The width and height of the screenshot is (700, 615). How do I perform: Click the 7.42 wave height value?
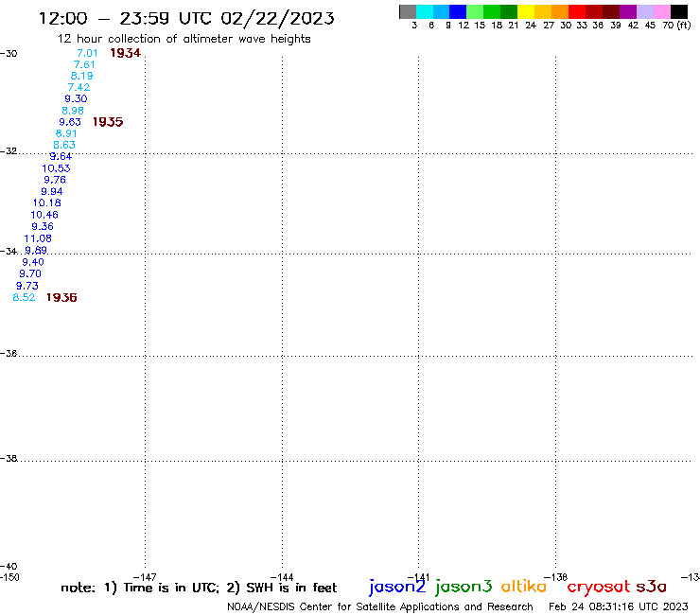click(79, 88)
